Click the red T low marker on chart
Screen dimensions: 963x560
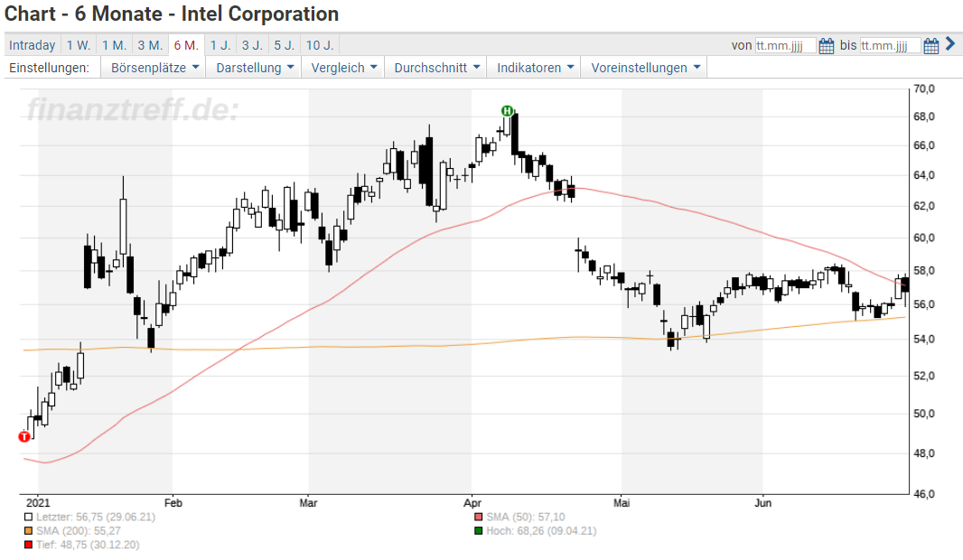click(x=24, y=436)
